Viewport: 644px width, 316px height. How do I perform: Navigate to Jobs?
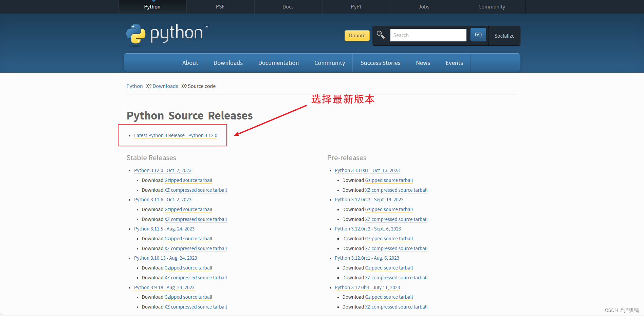423,6
